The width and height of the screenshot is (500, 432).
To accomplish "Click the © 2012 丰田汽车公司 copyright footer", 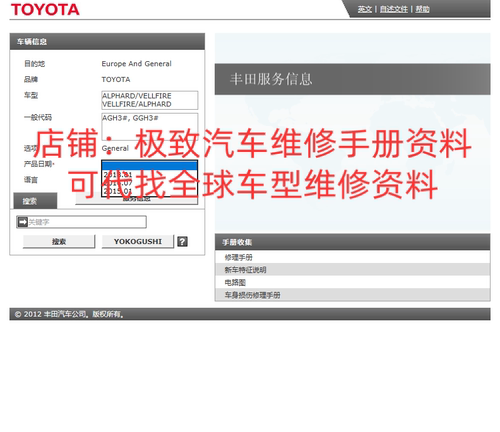I will coord(69,314).
